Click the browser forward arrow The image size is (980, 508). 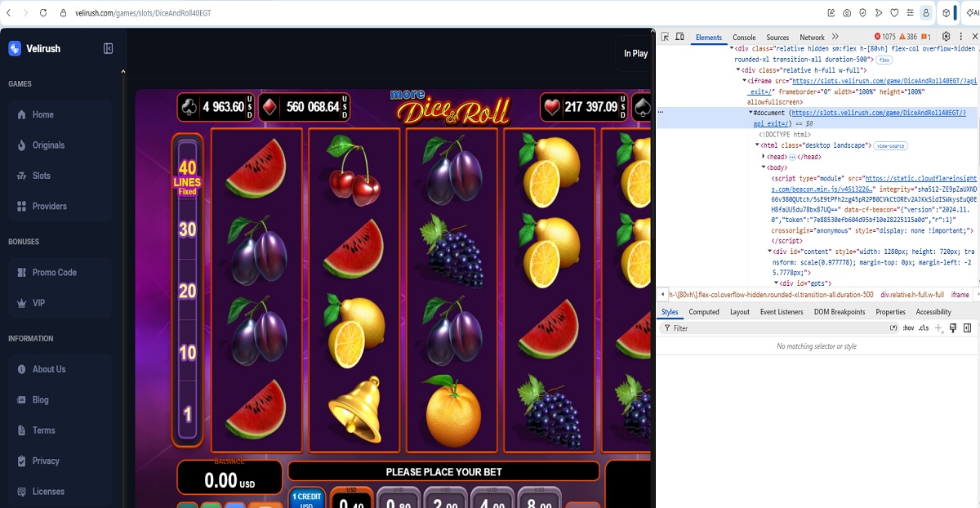coord(24,13)
